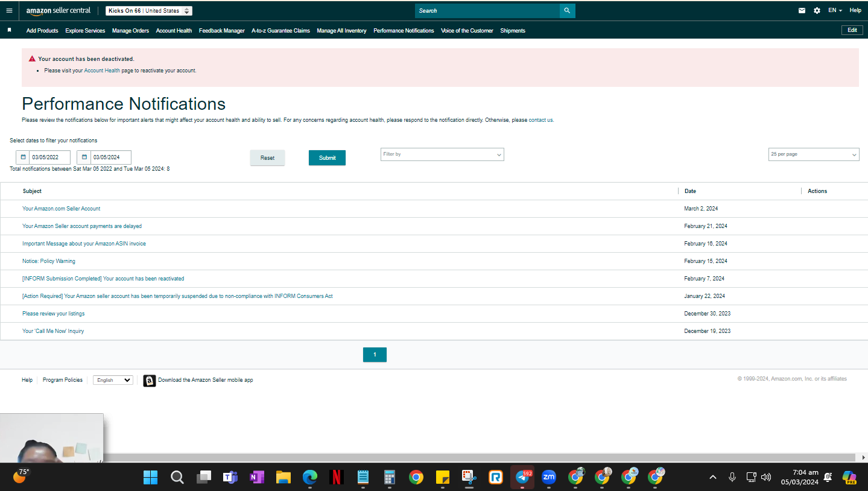Click the microphone icon in system tray
This screenshot has height=491, width=868.
(x=732, y=477)
